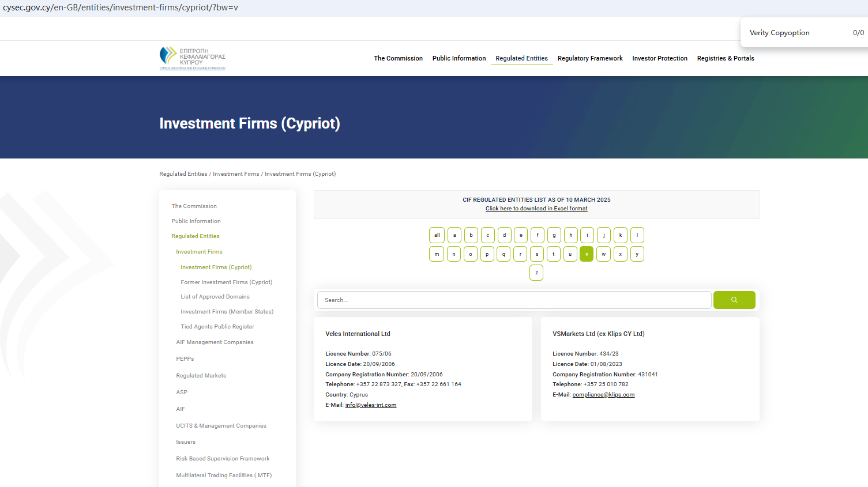Open AIF Management Companies sidebar item

tap(215, 342)
